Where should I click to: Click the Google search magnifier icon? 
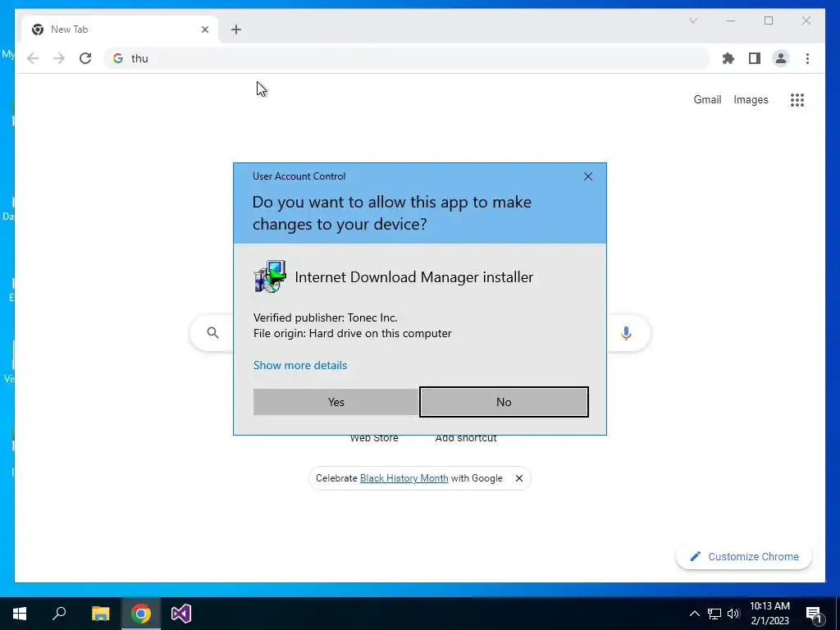[212, 333]
